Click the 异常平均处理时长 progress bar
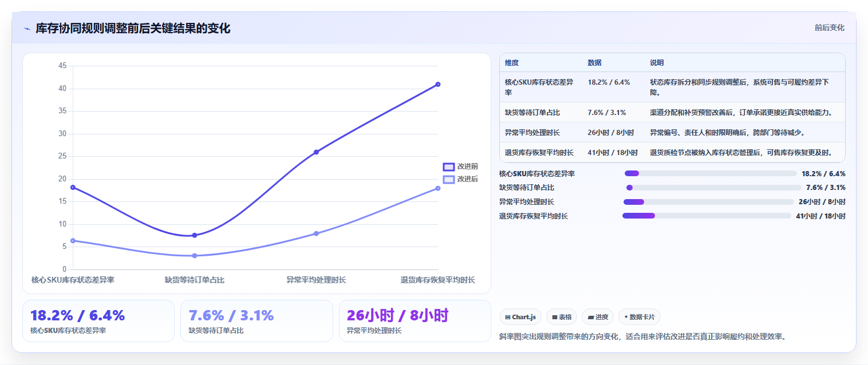The image size is (868, 365). click(x=709, y=202)
